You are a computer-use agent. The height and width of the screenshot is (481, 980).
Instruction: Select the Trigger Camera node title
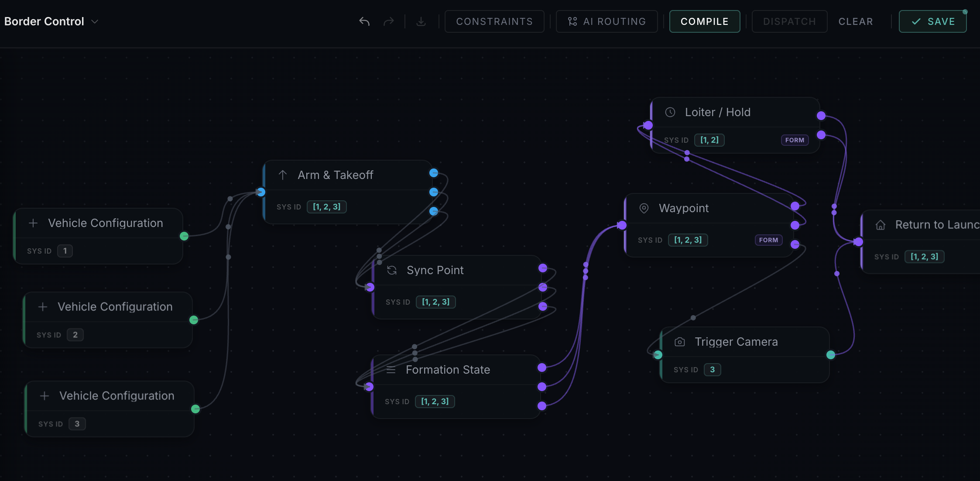736,342
